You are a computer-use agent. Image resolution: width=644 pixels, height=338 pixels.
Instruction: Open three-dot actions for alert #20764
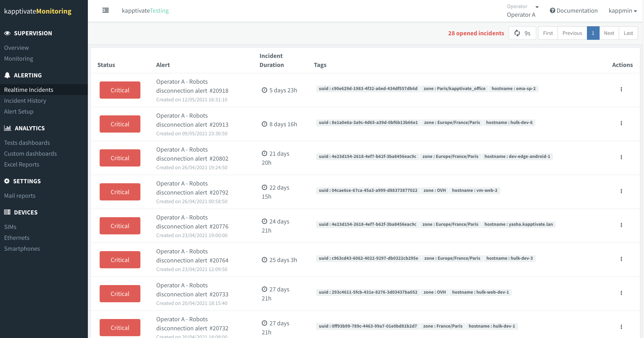pyautogui.click(x=621, y=259)
